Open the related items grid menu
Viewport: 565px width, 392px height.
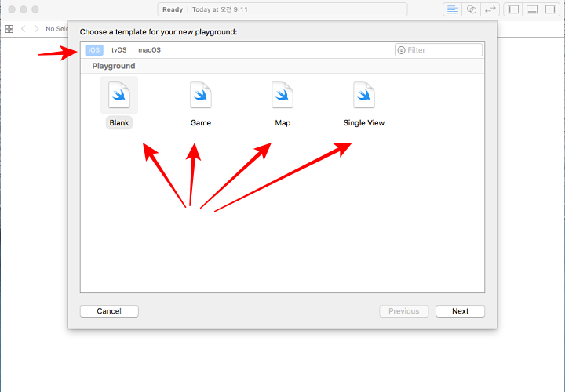click(x=9, y=29)
